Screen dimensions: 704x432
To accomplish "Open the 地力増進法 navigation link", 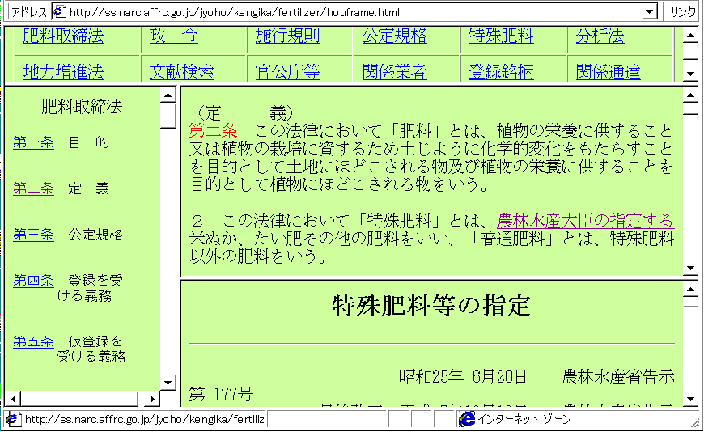I will [x=63, y=71].
